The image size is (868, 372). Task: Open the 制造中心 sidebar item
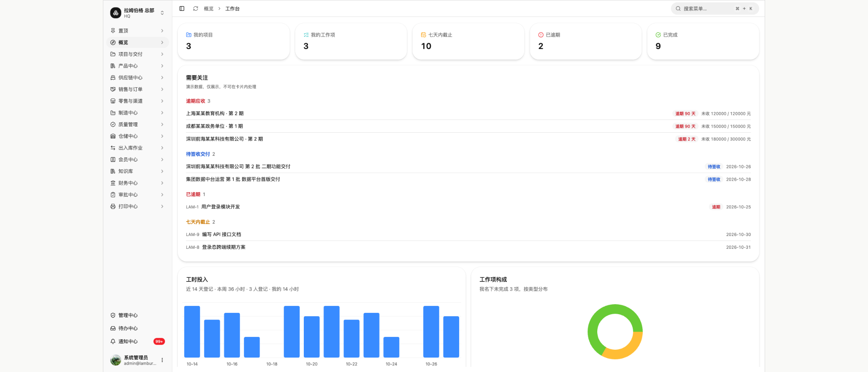(x=138, y=113)
